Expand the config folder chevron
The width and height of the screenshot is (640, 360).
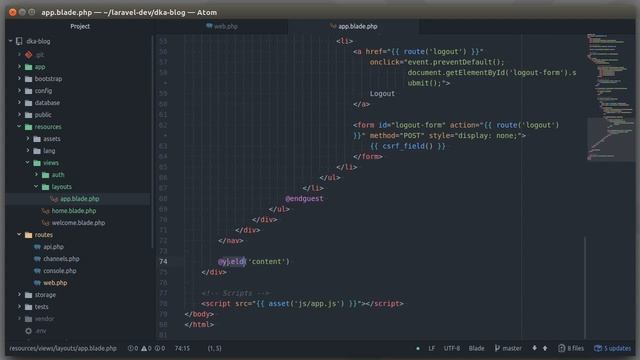[19, 91]
